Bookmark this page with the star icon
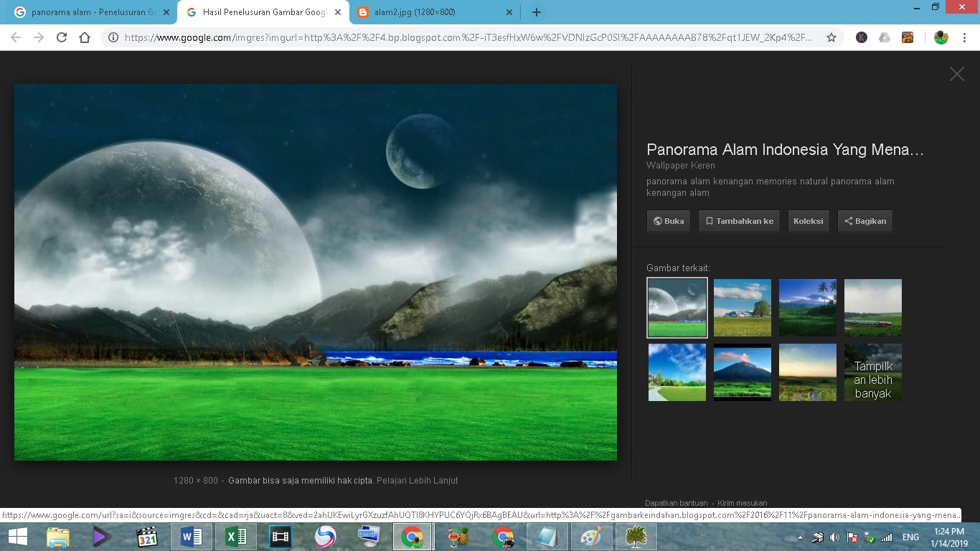The image size is (980, 551). tap(831, 37)
